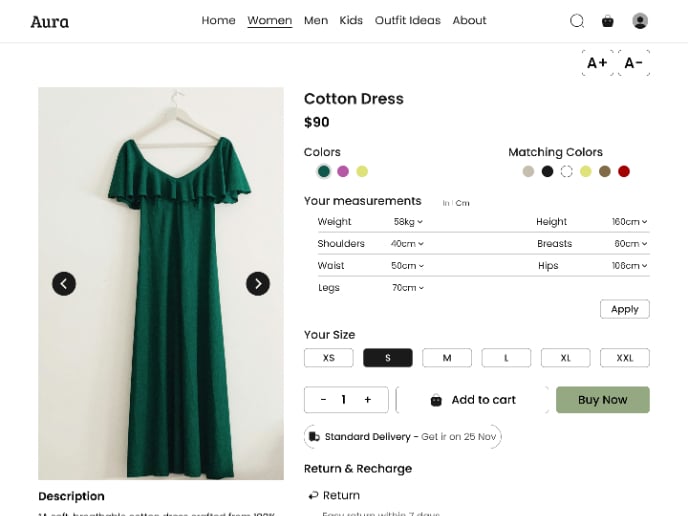Image resolution: width=688 pixels, height=516 pixels.
Task: Open the Men navigation item
Action: click(x=316, y=20)
